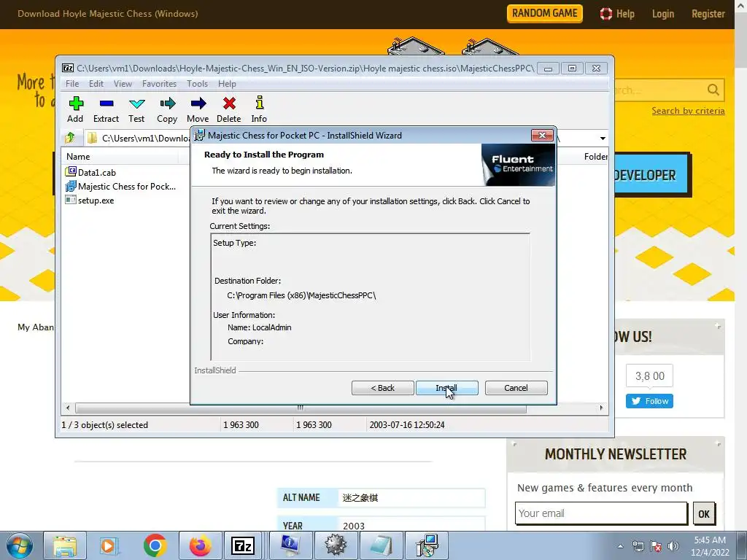Click the Register link on the website
The height and width of the screenshot is (560, 747).
(708, 14)
